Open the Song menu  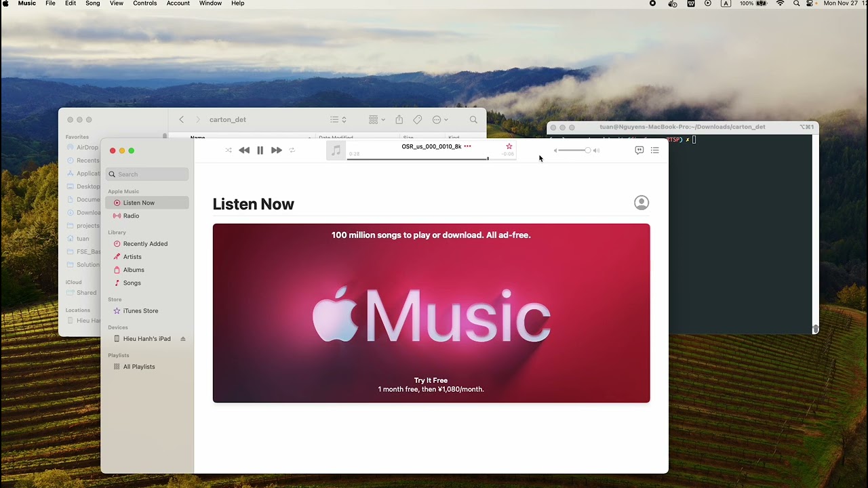93,3
